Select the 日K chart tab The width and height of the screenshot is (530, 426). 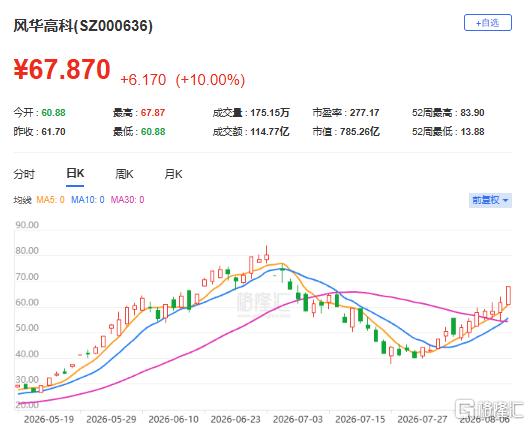pyautogui.click(x=75, y=174)
